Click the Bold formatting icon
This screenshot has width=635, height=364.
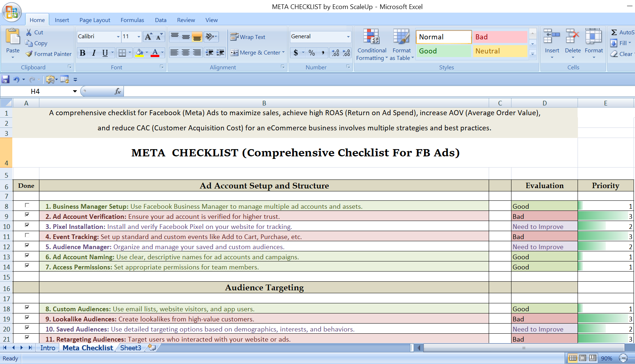(83, 53)
